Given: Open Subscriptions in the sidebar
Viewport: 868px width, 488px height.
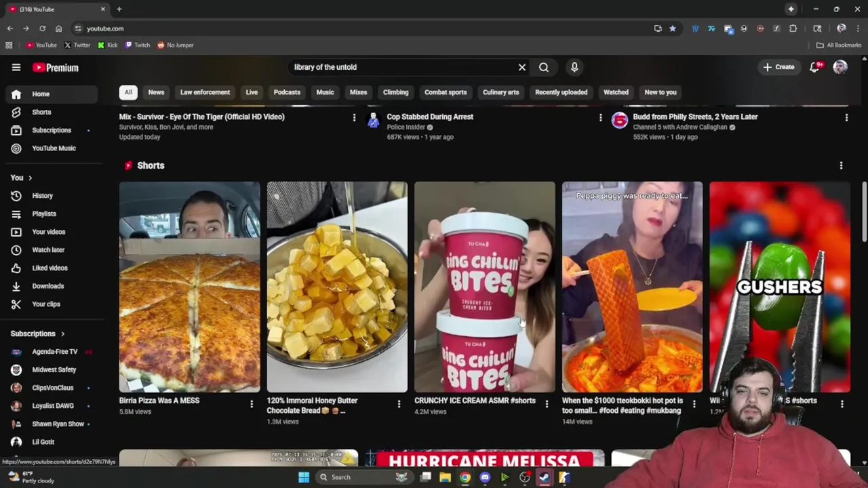Looking at the screenshot, I should coord(53,130).
